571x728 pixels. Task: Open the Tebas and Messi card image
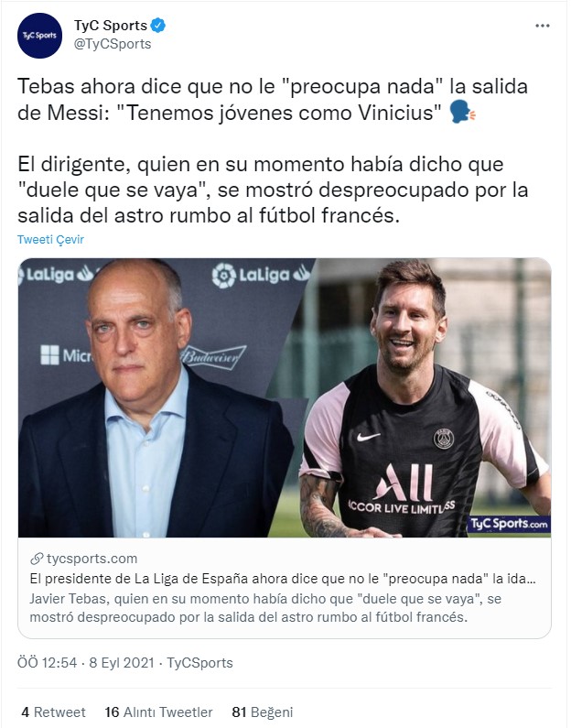tap(285, 398)
